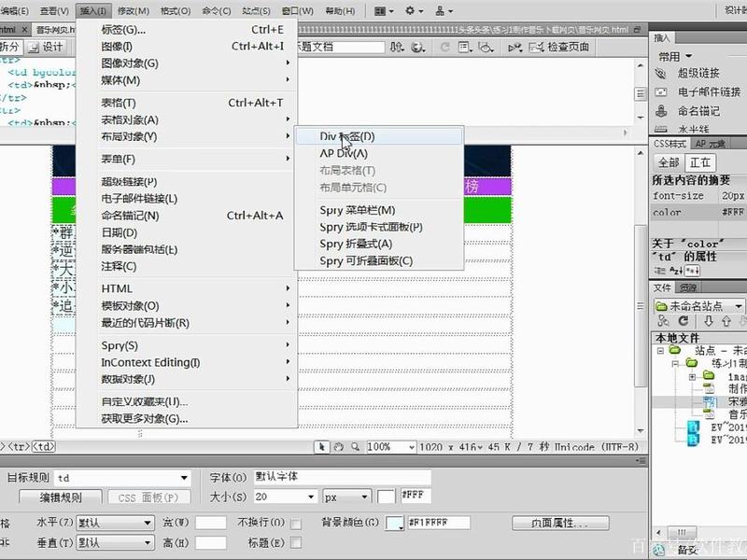Image resolution: width=747 pixels, height=560 pixels.
Task: Open the 垂直 alignment dropdown
Action: pyautogui.click(x=115, y=542)
